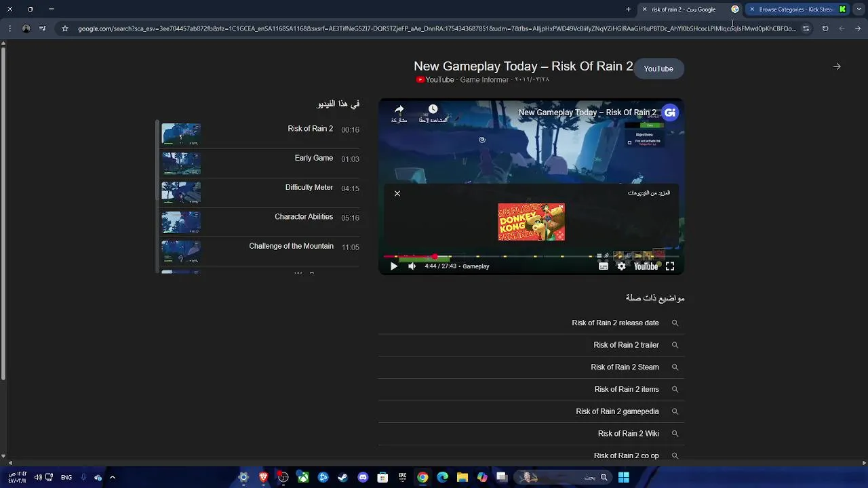
Task: Search Risk of Rain 2 gamepedia
Action: click(532, 411)
